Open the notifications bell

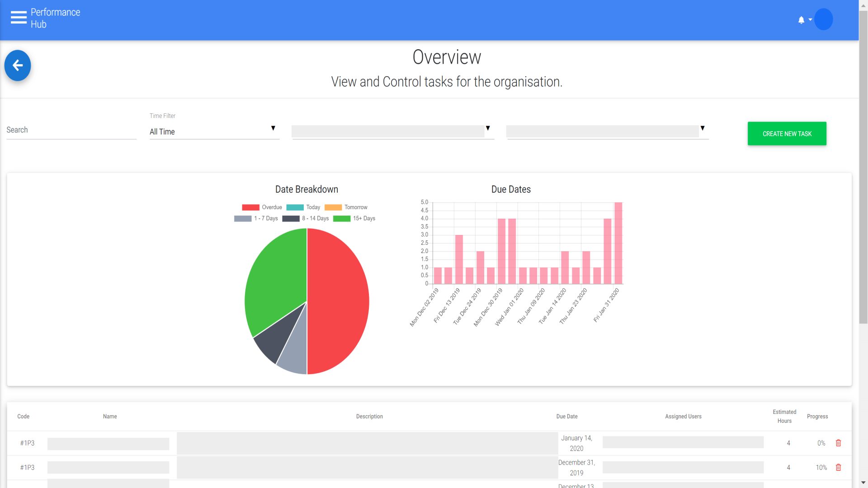(x=801, y=20)
